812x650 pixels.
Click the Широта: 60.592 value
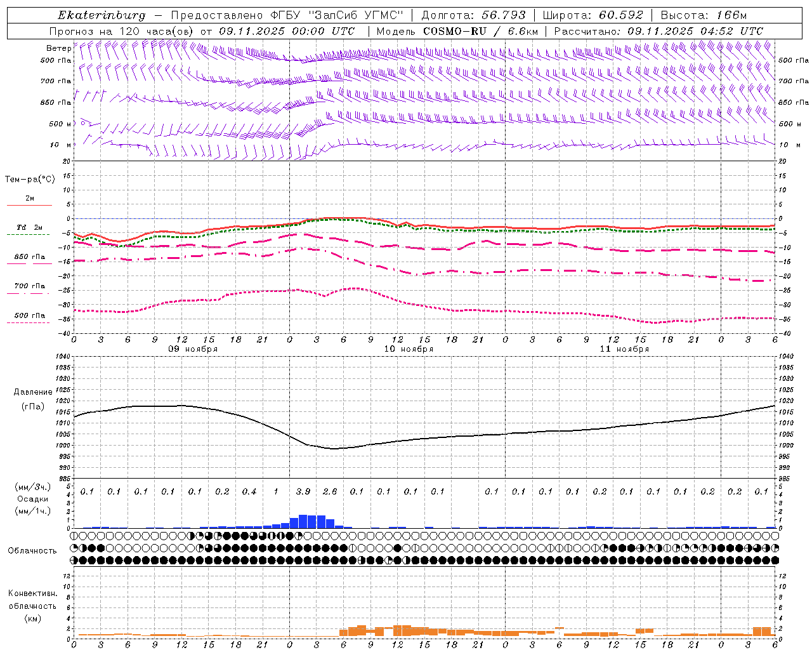coord(593,15)
